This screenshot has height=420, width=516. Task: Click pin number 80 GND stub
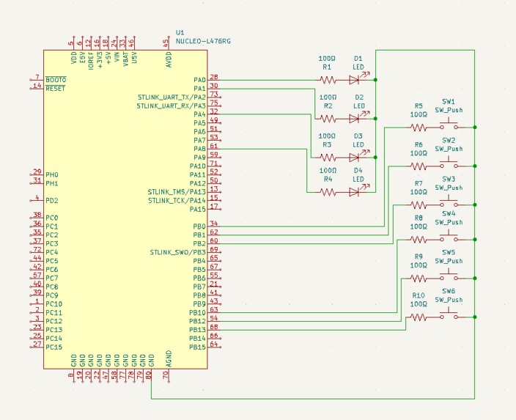coord(149,375)
